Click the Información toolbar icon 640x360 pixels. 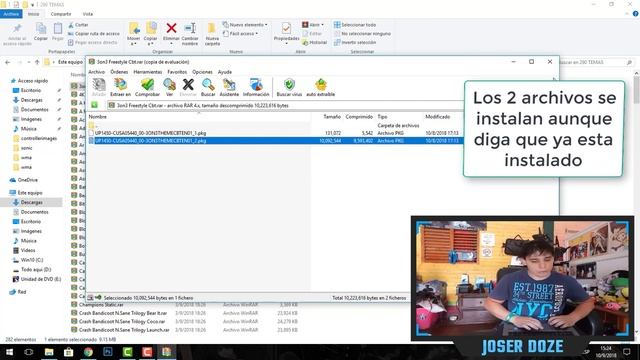(x=256, y=87)
